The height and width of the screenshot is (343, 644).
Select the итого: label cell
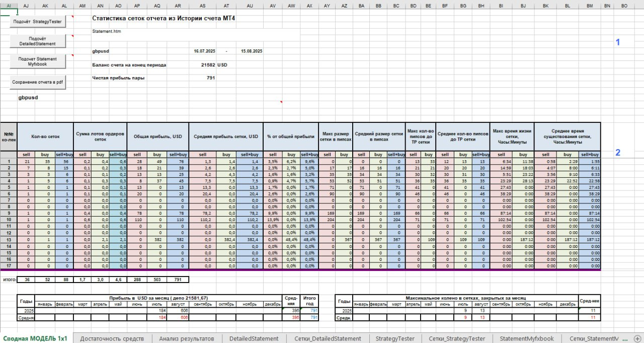[9, 279]
